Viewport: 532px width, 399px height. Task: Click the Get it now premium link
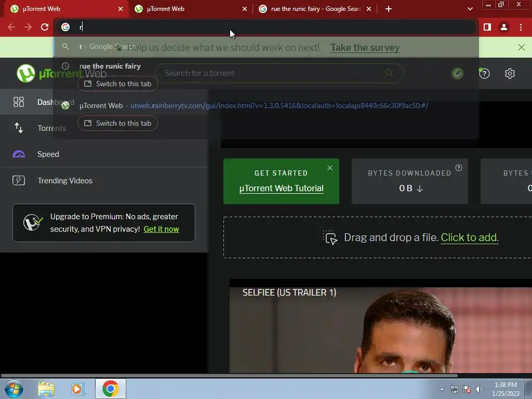coord(161,229)
